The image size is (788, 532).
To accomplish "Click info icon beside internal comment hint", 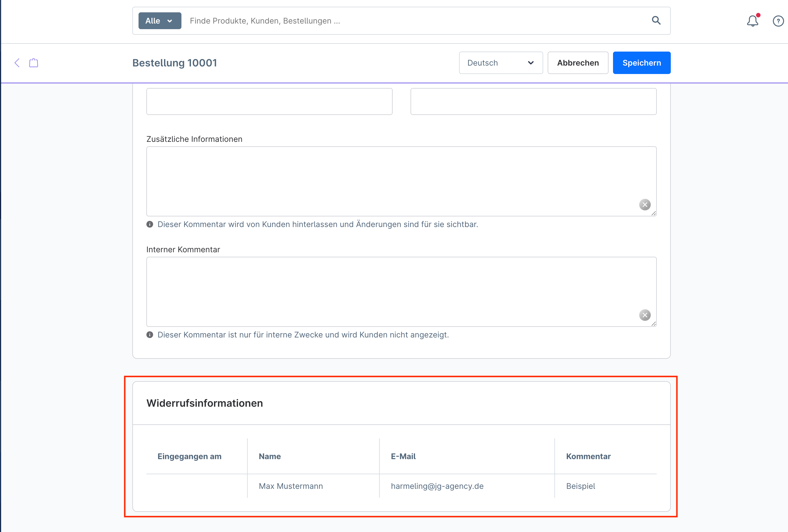I will (x=149, y=335).
